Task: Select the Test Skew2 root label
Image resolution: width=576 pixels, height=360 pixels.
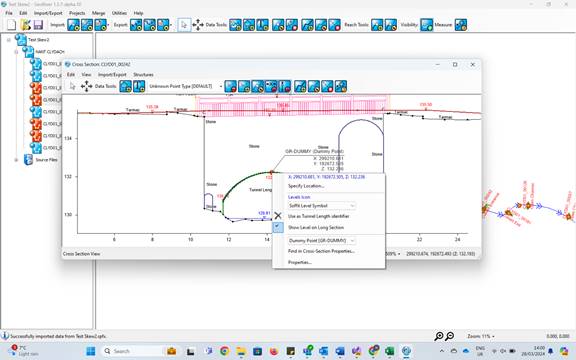Action: tap(39, 40)
